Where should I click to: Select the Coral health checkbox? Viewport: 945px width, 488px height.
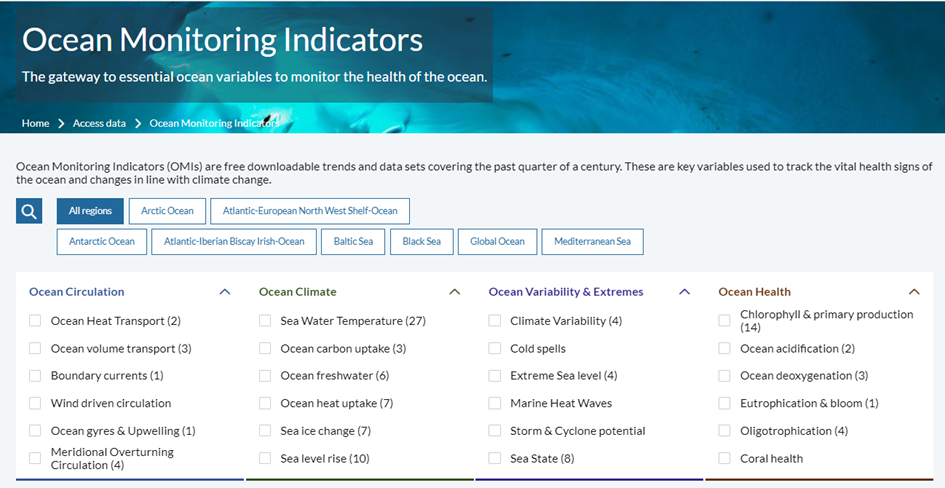coord(725,458)
